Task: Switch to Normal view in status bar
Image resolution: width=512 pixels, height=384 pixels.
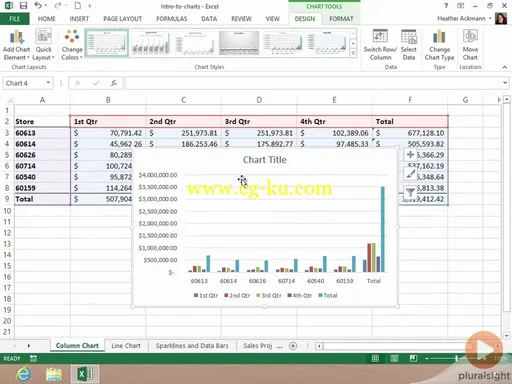Action: [375, 358]
